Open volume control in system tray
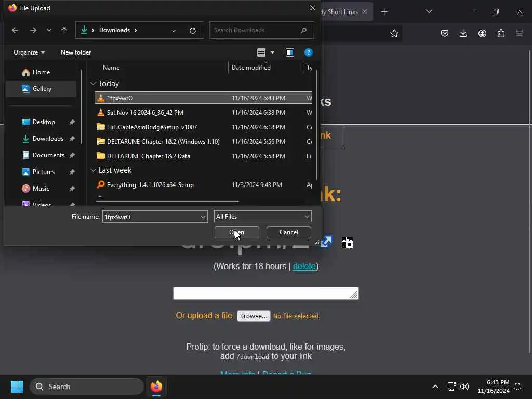Screen dimensions: 532x399 coord(464,387)
